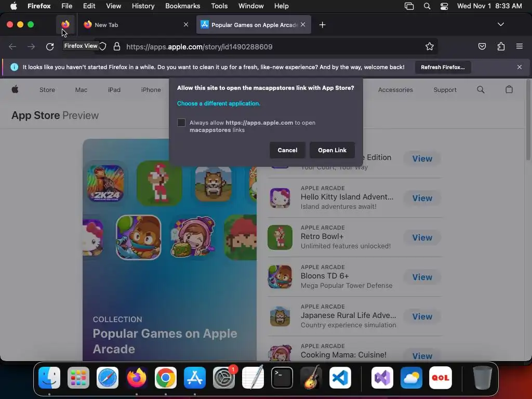Screen dimensions: 532x399
Task: Open the File menu
Action: (66, 6)
